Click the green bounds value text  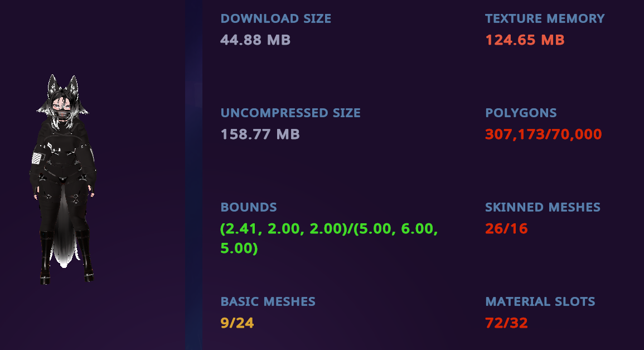[x=329, y=238]
